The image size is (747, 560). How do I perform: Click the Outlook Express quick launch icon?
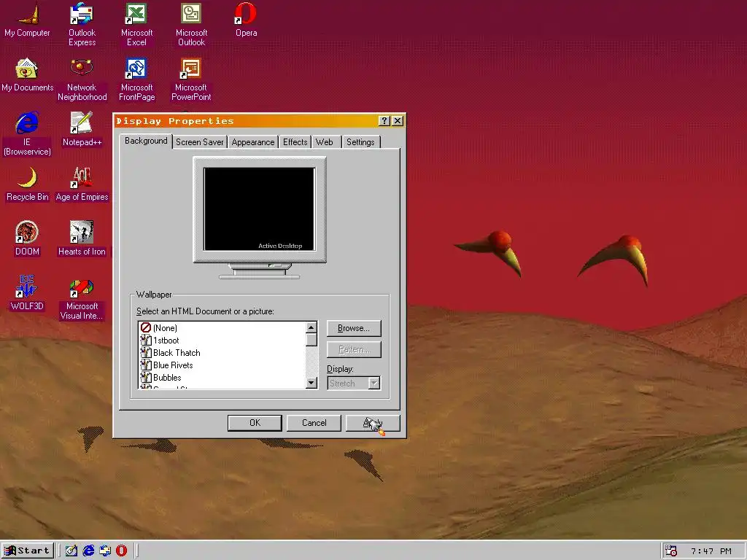[105, 551]
